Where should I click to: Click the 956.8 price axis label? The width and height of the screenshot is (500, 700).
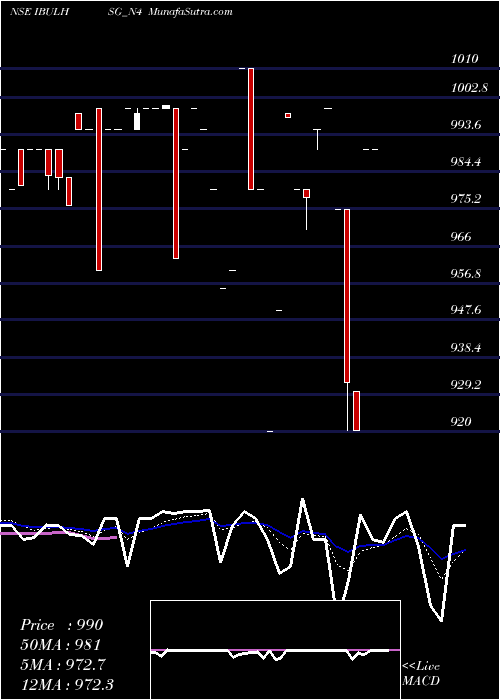[466, 274]
